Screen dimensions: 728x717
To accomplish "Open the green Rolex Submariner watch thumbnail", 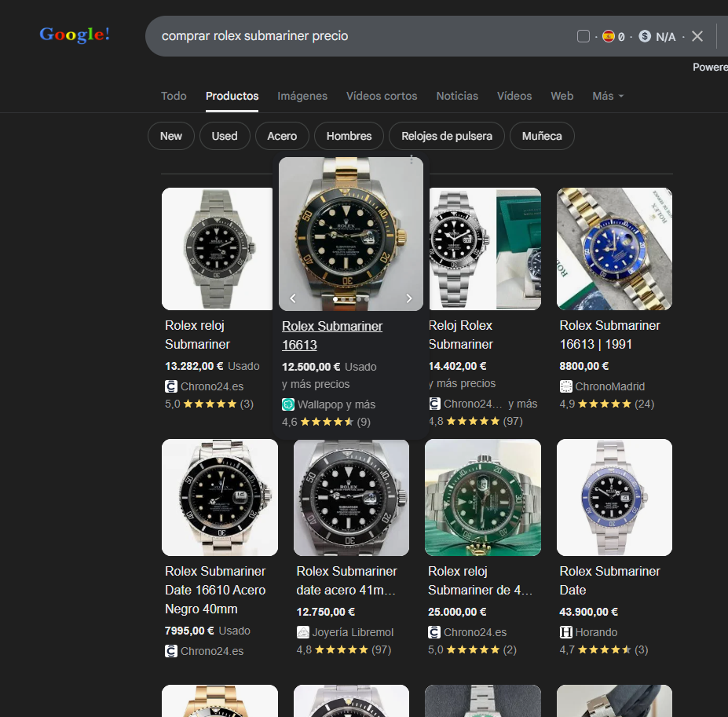I will [x=482, y=497].
